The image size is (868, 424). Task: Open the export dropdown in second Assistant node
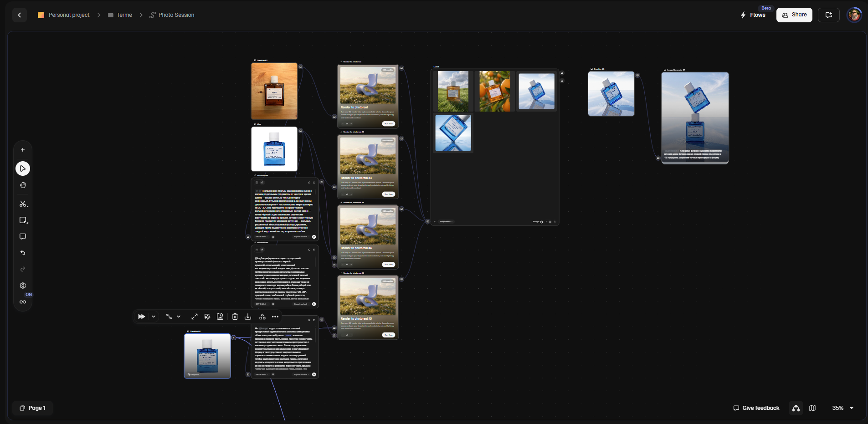point(302,304)
